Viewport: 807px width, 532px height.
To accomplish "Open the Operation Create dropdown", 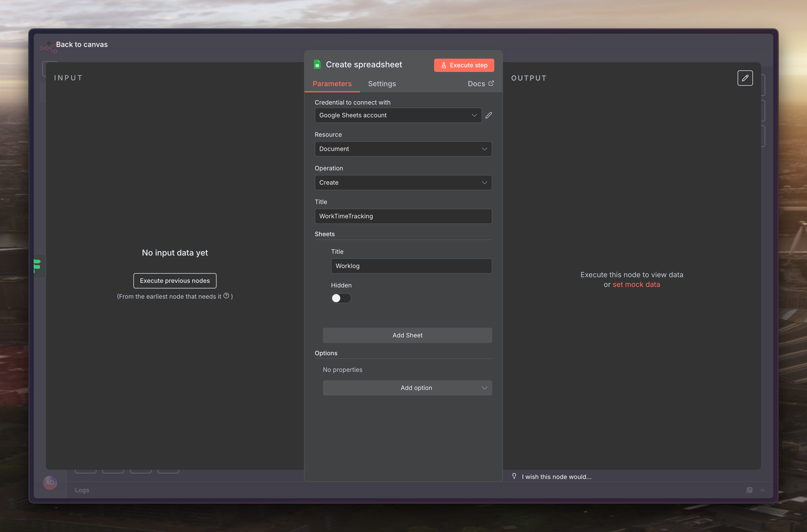I will point(403,183).
